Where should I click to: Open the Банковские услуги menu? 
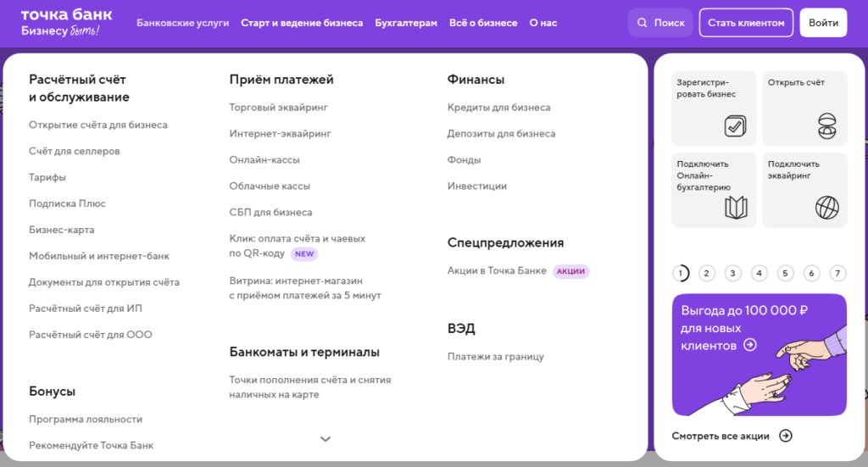(183, 23)
